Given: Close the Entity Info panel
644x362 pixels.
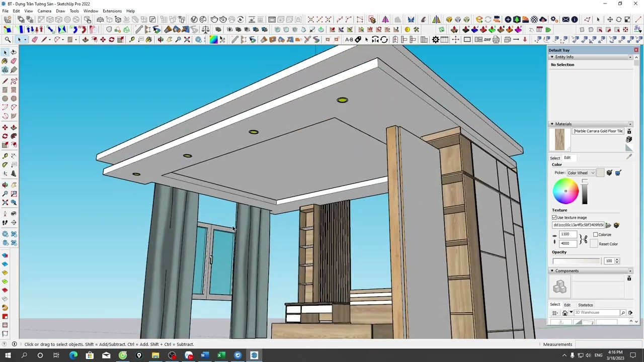Looking at the screenshot, I should (630, 57).
